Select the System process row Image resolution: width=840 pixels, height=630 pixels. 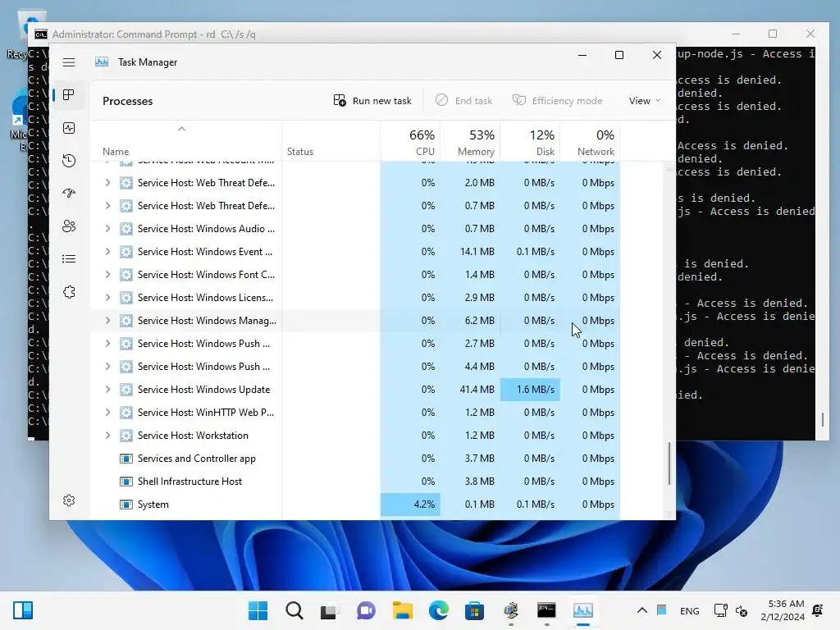(355, 504)
